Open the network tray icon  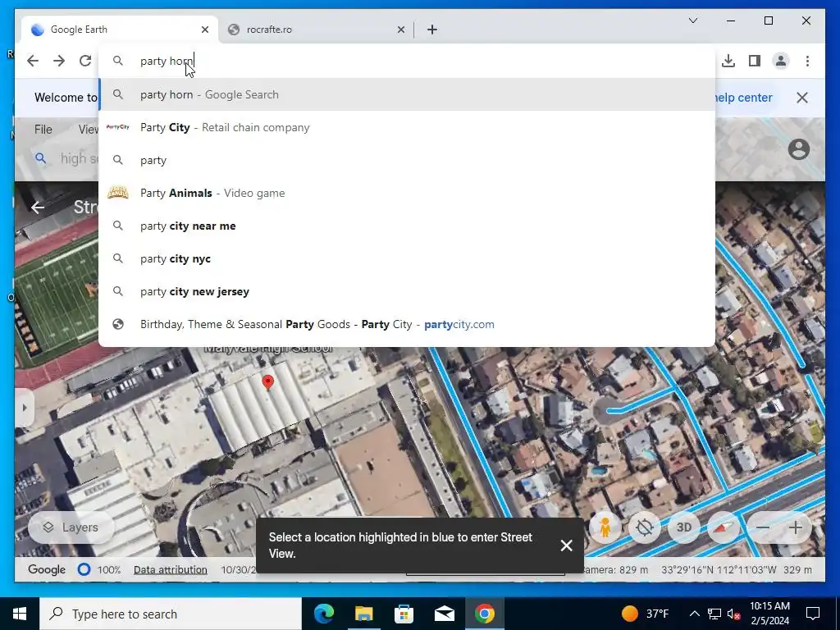click(x=714, y=614)
